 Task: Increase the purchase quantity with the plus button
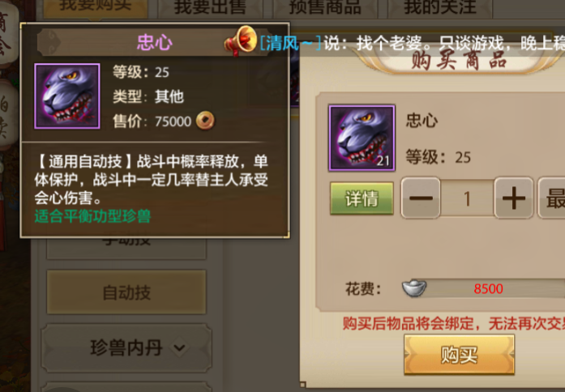pyautogui.click(x=513, y=198)
